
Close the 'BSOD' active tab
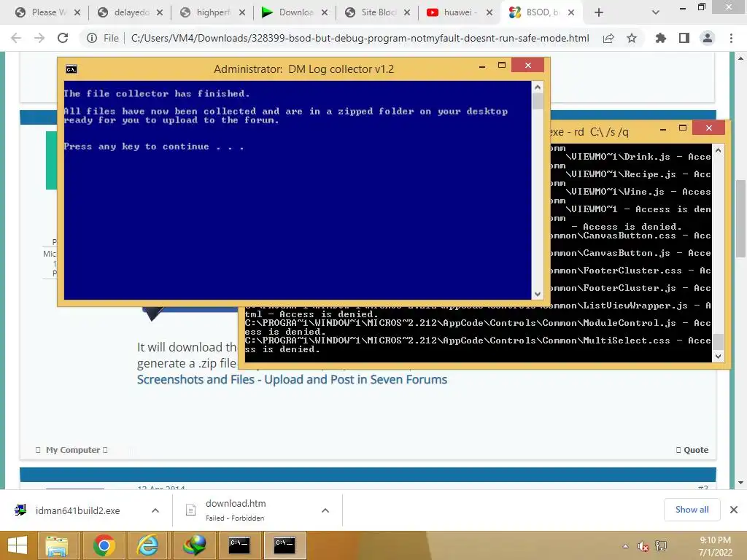click(x=571, y=12)
